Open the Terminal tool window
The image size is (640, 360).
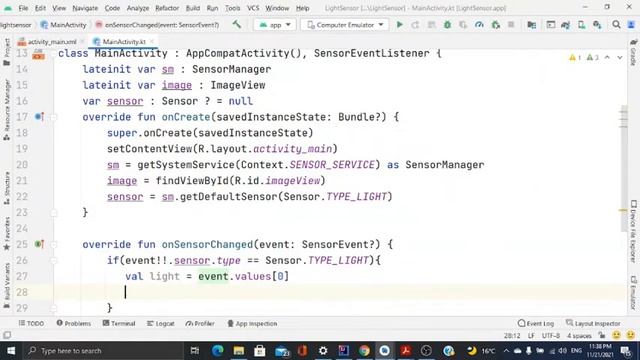tap(119, 323)
